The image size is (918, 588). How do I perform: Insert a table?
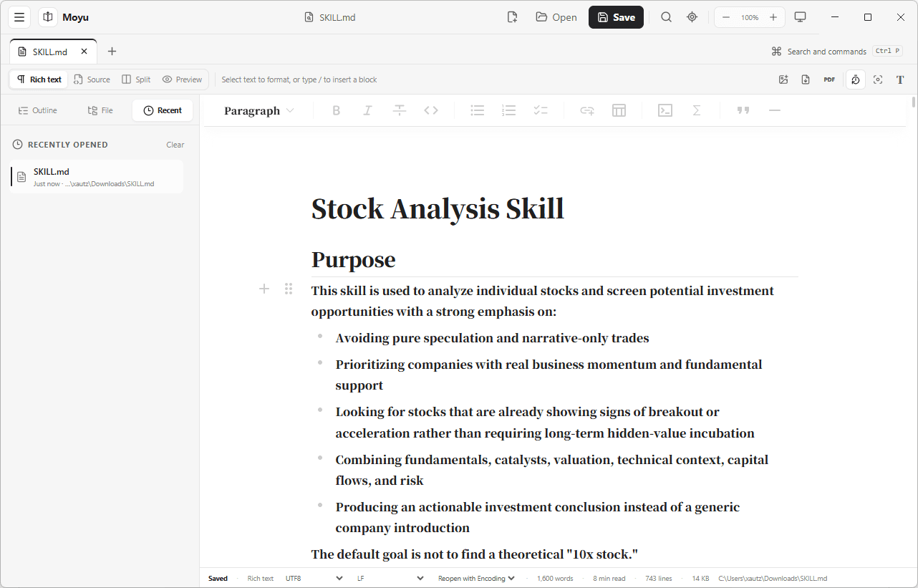(x=619, y=110)
